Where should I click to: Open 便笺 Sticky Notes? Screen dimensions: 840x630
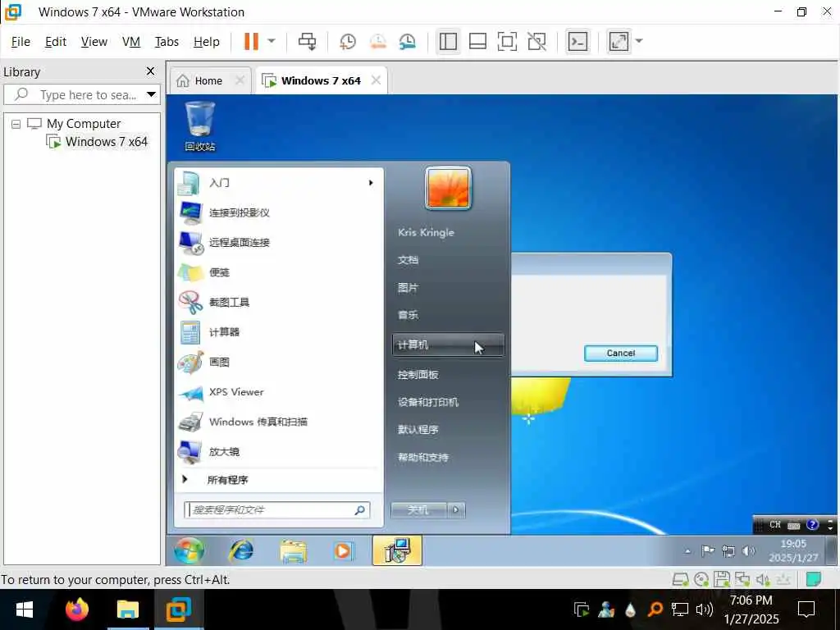(x=279, y=272)
